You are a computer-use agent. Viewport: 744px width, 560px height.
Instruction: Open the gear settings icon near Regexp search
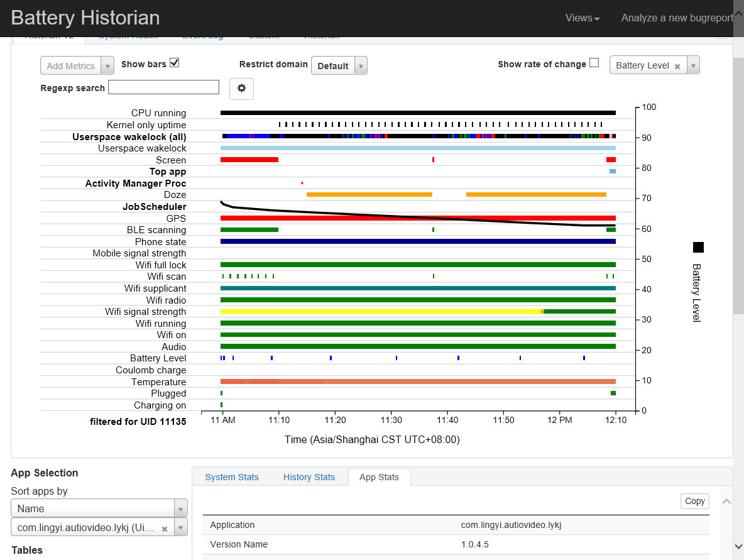pyautogui.click(x=241, y=88)
